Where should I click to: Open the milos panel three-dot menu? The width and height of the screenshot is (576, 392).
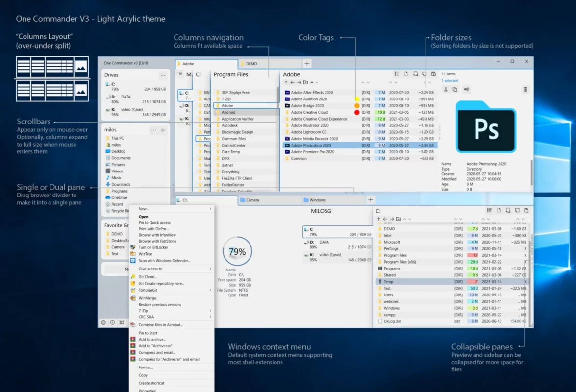153,130
